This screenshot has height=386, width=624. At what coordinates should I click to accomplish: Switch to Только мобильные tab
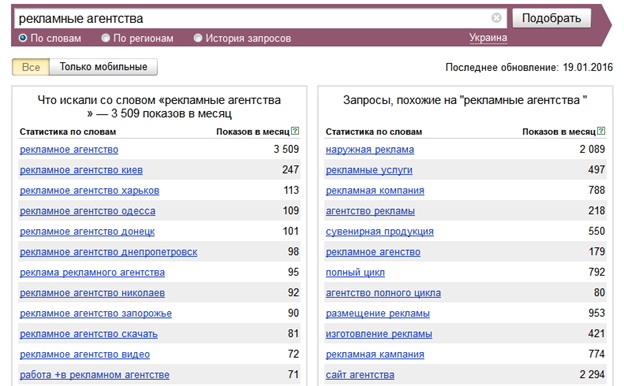tap(103, 67)
